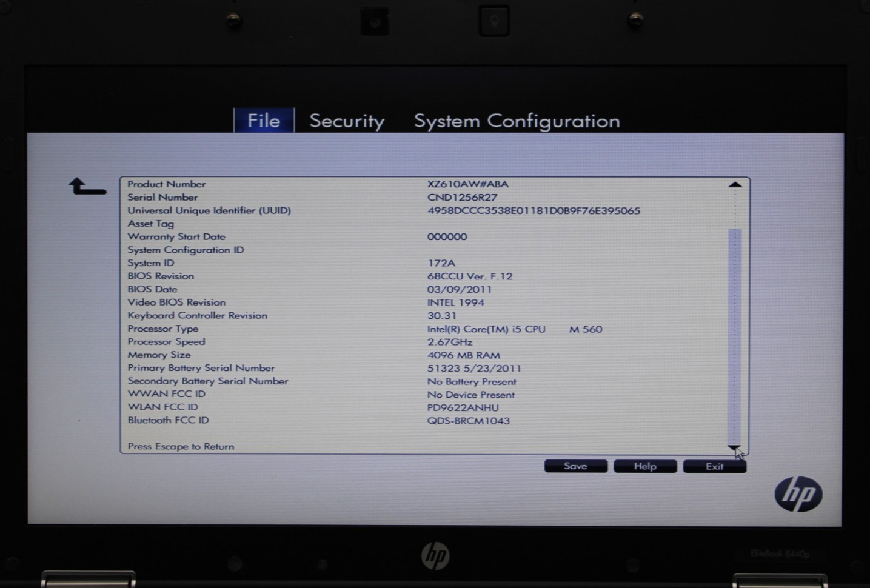Image resolution: width=870 pixels, height=588 pixels.
Task: Click the Exit button
Action: coord(714,466)
